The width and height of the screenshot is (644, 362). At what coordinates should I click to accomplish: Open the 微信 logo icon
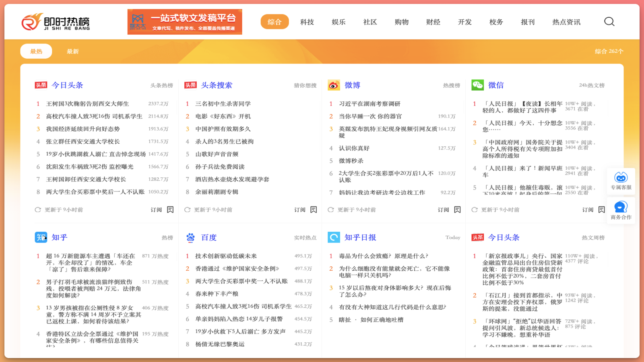click(x=477, y=85)
